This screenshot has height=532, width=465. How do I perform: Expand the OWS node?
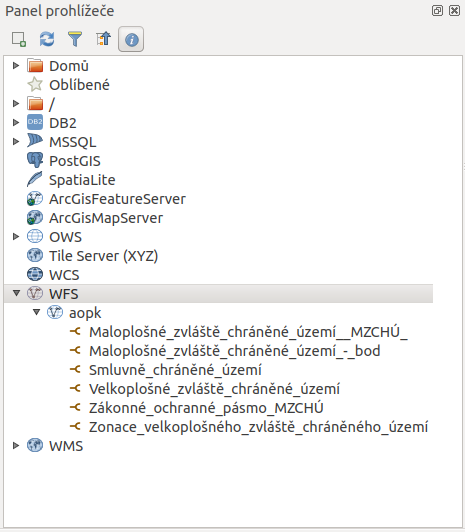(x=16, y=236)
